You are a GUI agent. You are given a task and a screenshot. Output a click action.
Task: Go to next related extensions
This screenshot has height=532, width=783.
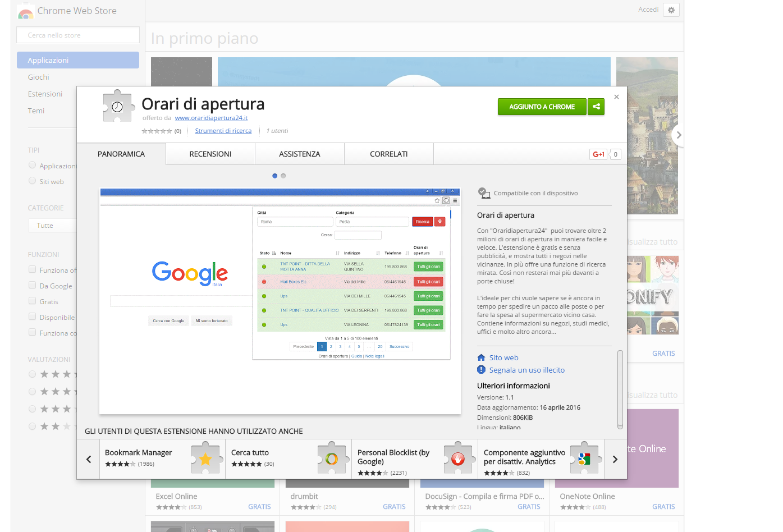[x=615, y=459]
